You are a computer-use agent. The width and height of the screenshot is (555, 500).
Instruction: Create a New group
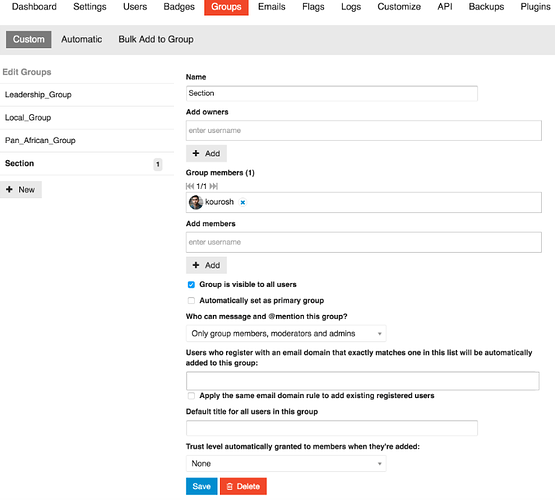tap(21, 190)
